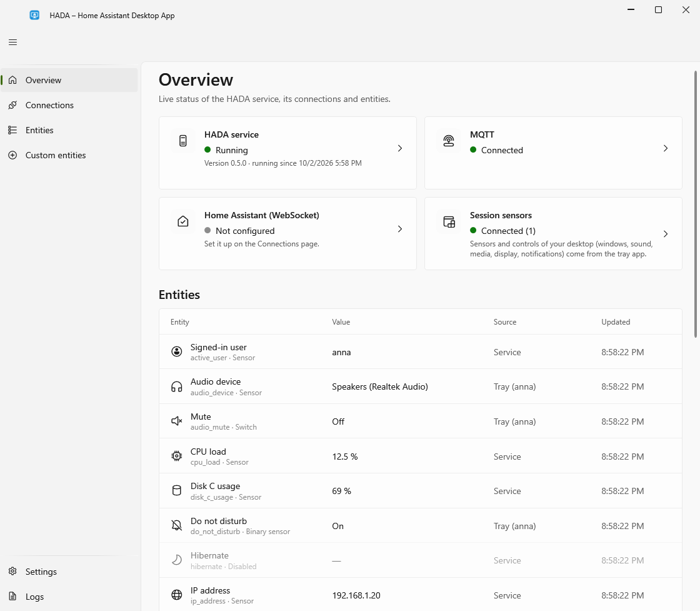
Task: Click the value 'anna'
Action: (341, 352)
